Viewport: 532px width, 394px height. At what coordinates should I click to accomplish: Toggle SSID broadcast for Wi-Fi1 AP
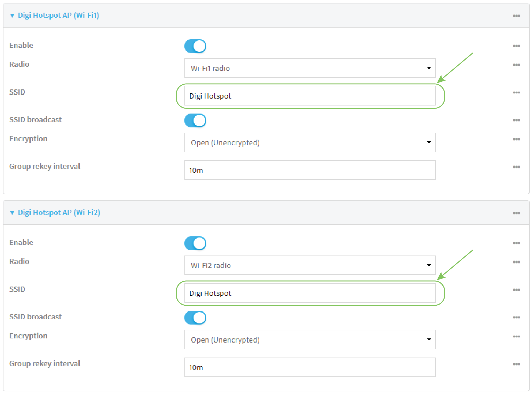(x=195, y=121)
